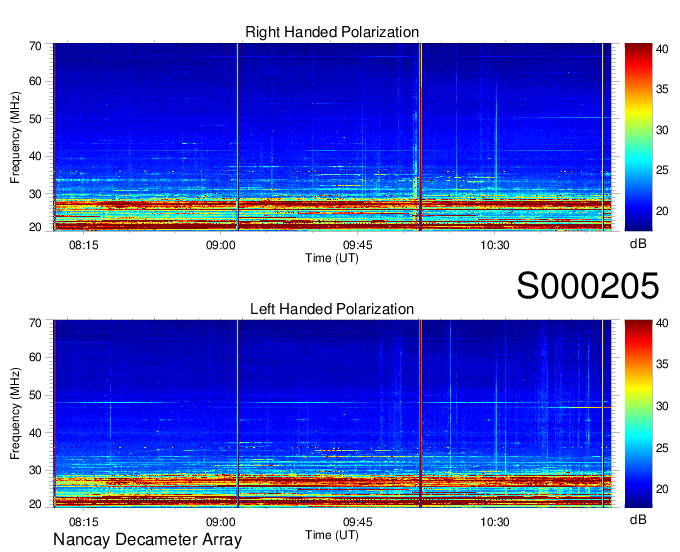Click the 'S000205' identifier label
This screenshot has width=680, height=552.
click(588, 286)
